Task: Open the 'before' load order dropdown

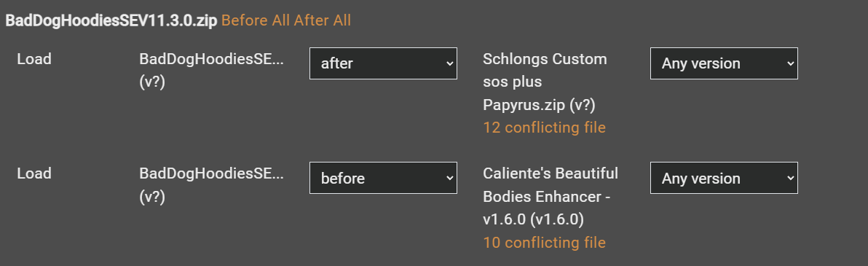Action: (383, 178)
